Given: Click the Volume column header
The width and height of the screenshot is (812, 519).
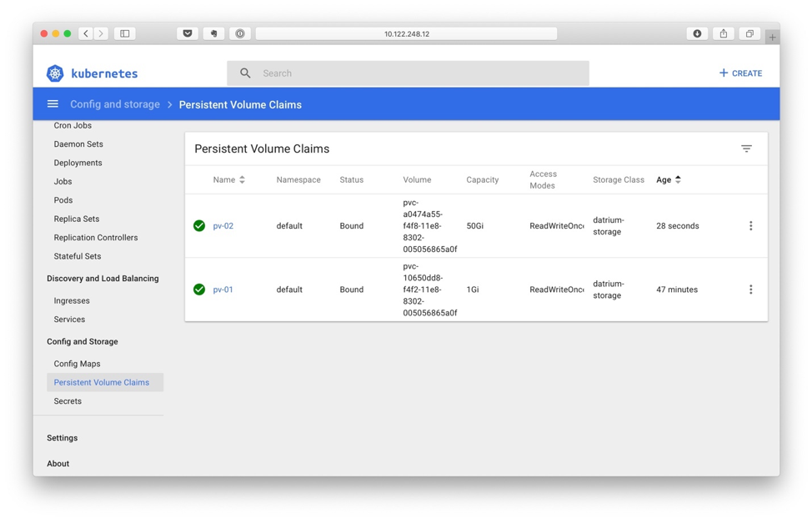Looking at the screenshot, I should pyautogui.click(x=417, y=180).
